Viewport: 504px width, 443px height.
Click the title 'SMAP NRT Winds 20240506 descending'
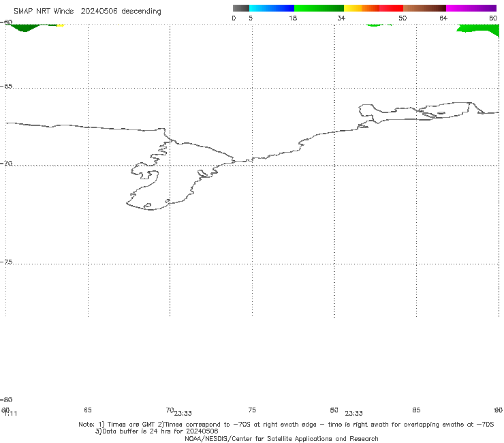point(87,12)
